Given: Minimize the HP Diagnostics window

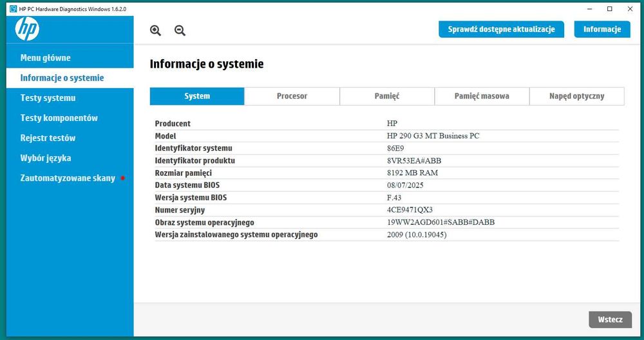Looking at the screenshot, I should [x=590, y=8].
